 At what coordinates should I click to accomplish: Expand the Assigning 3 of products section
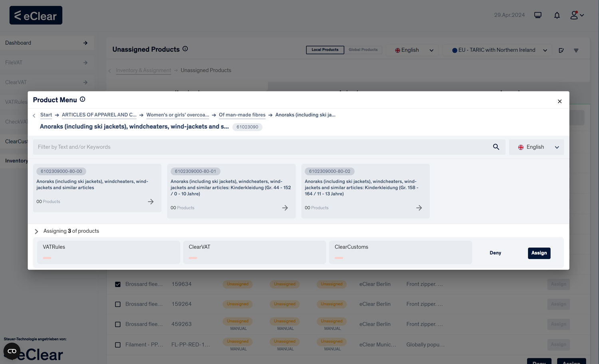36,231
